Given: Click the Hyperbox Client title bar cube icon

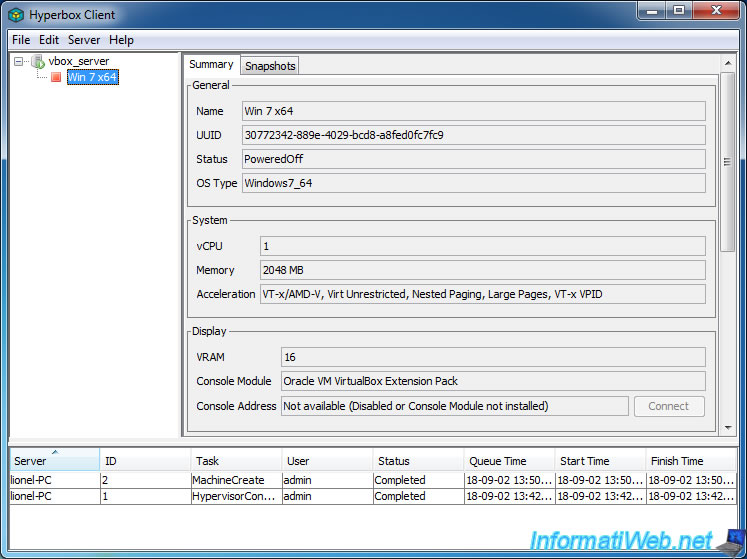Looking at the screenshot, I should tap(16, 15).
